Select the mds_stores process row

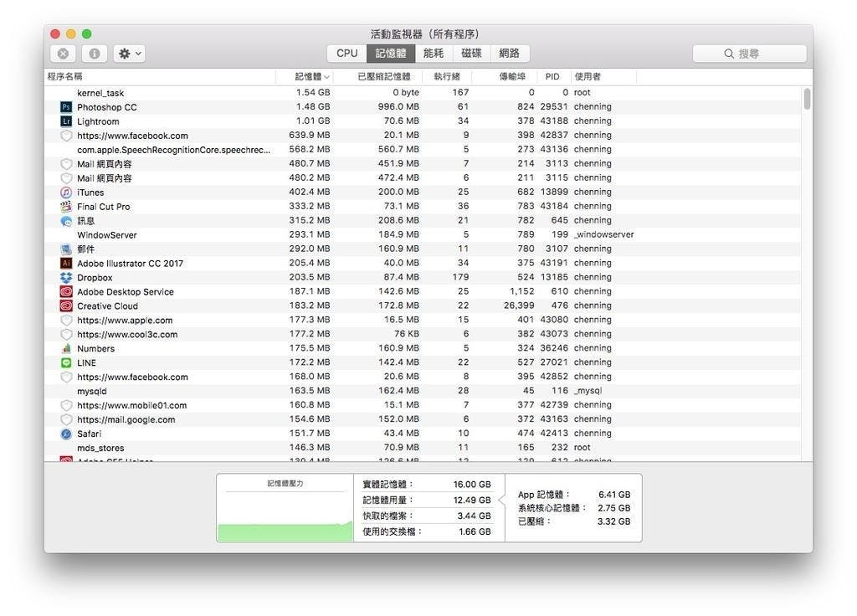coord(423,449)
